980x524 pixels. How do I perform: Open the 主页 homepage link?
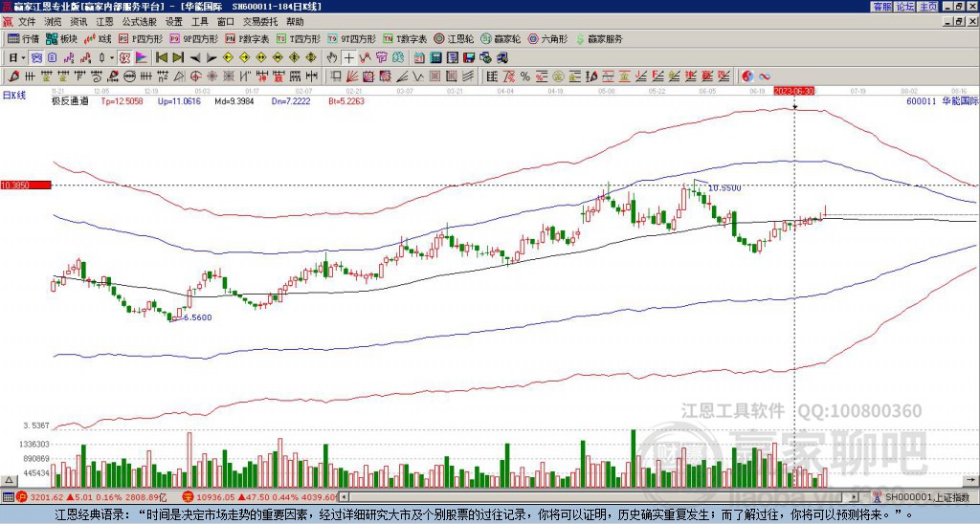coord(928,7)
